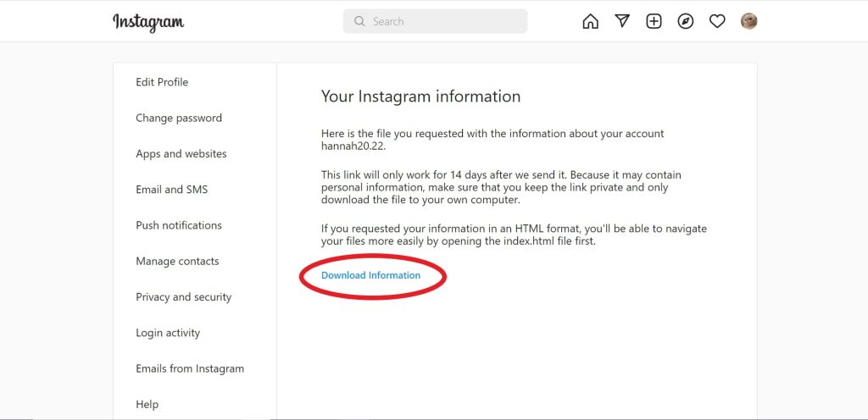Go to Instagram home feed icon

(590, 21)
